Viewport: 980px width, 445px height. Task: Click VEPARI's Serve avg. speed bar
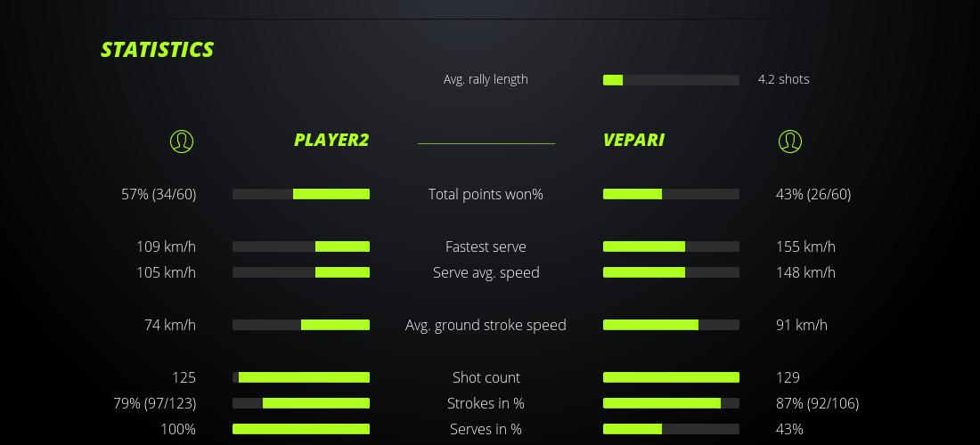[x=671, y=272]
